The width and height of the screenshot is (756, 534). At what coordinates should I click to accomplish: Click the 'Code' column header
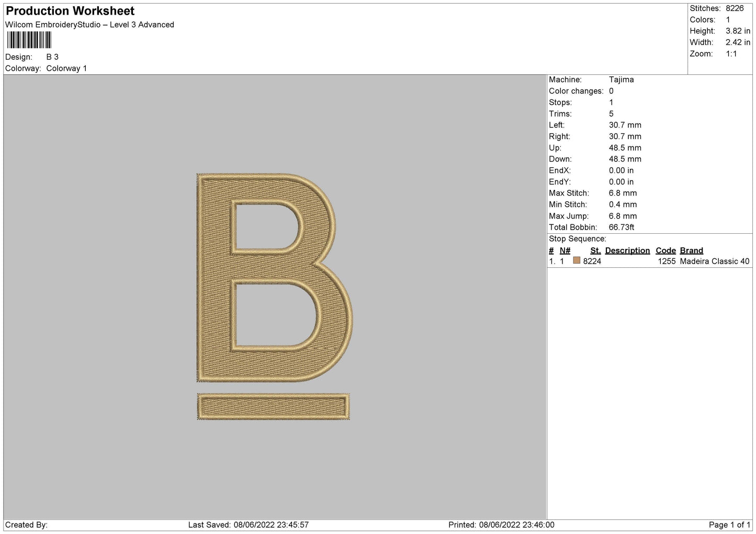click(665, 251)
